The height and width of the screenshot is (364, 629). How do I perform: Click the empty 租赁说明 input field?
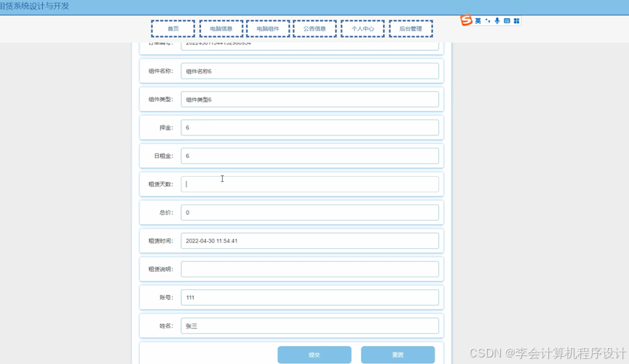(x=309, y=269)
